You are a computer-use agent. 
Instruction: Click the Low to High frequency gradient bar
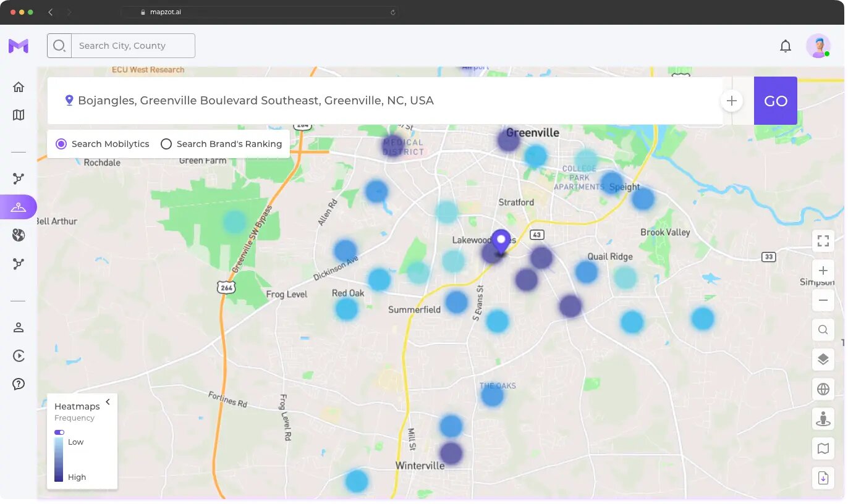pyautogui.click(x=59, y=460)
